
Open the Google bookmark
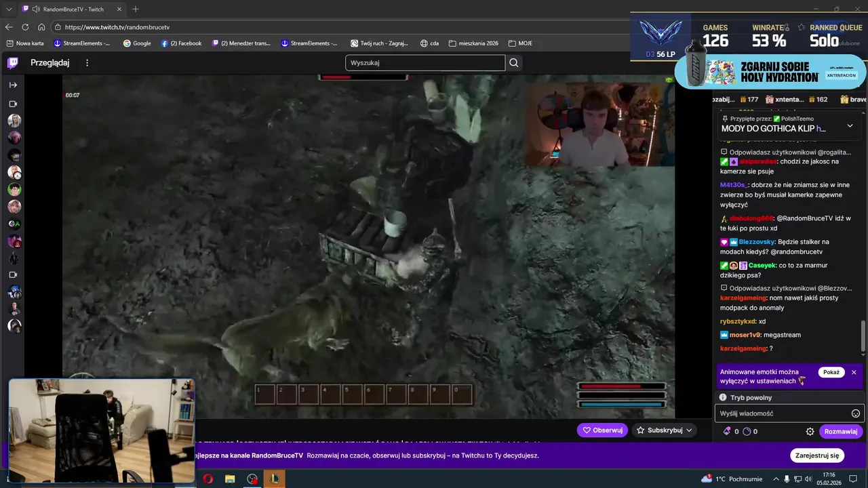point(137,43)
